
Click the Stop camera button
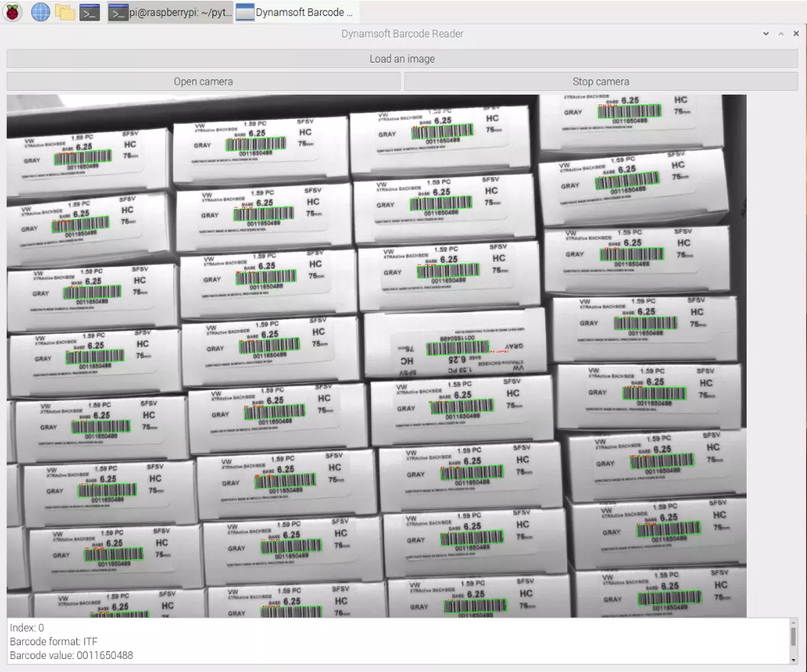pos(601,82)
